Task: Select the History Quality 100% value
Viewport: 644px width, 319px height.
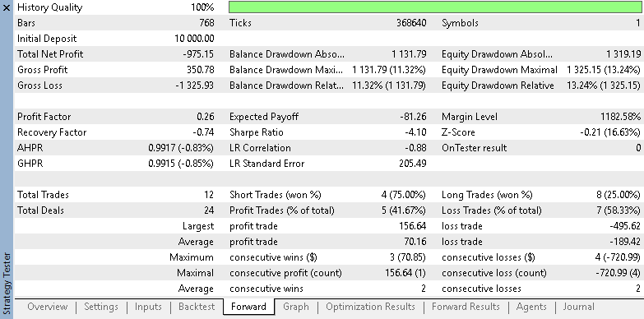Action: [202, 7]
